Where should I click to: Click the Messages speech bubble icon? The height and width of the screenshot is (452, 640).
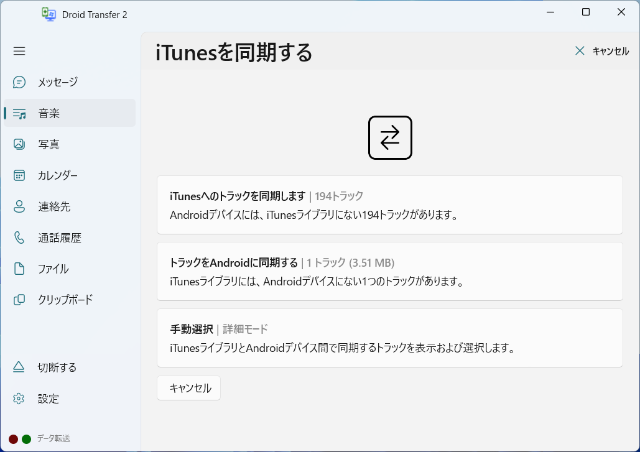click(19, 82)
